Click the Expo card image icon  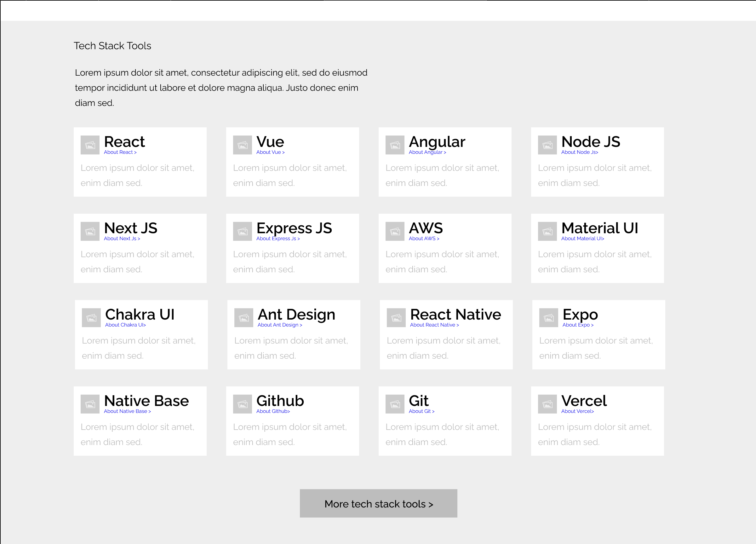click(x=548, y=317)
